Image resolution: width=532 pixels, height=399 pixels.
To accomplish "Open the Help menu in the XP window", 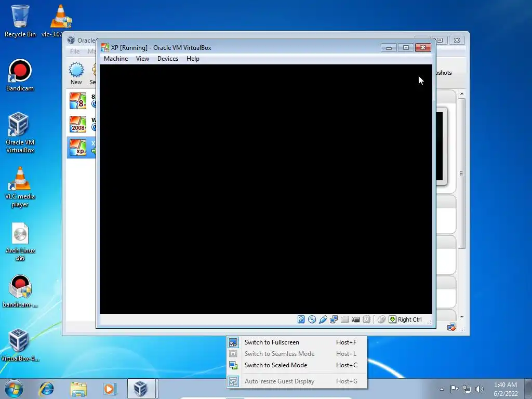I will click(x=193, y=59).
